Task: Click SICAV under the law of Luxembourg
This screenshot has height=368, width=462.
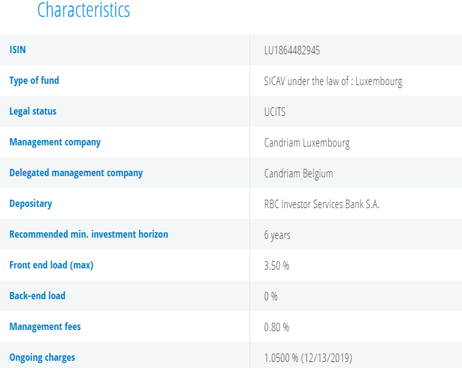Action: pyautogui.click(x=333, y=81)
